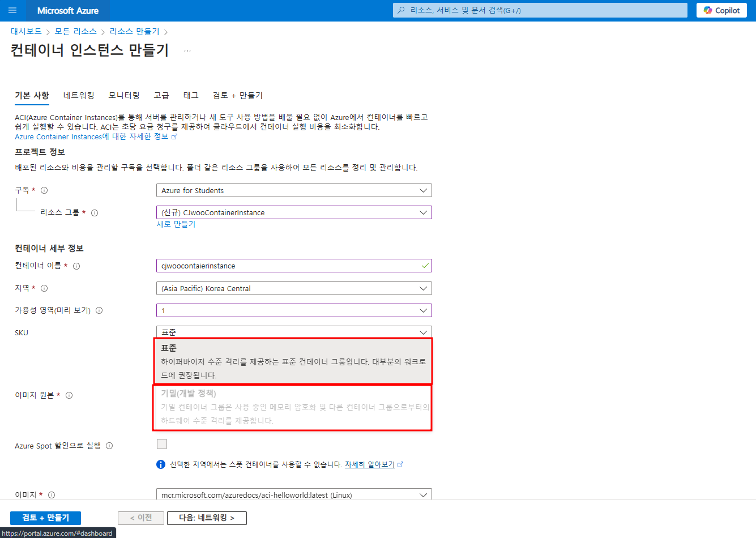Screen dimensions: 756x538
Task: Show info tooltip for 컨테이너 이름
Action: (x=76, y=266)
